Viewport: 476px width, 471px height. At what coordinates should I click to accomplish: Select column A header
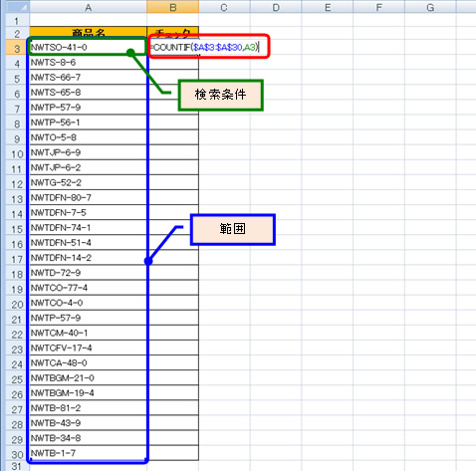[x=88, y=7]
